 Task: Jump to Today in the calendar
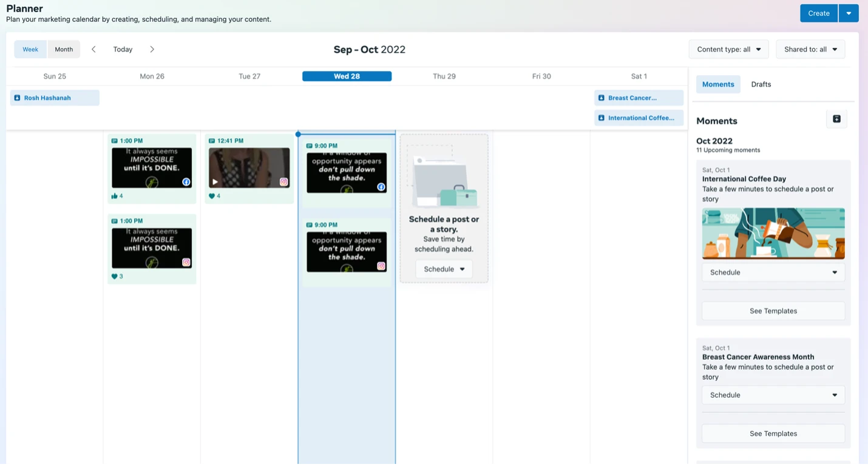pyautogui.click(x=123, y=49)
